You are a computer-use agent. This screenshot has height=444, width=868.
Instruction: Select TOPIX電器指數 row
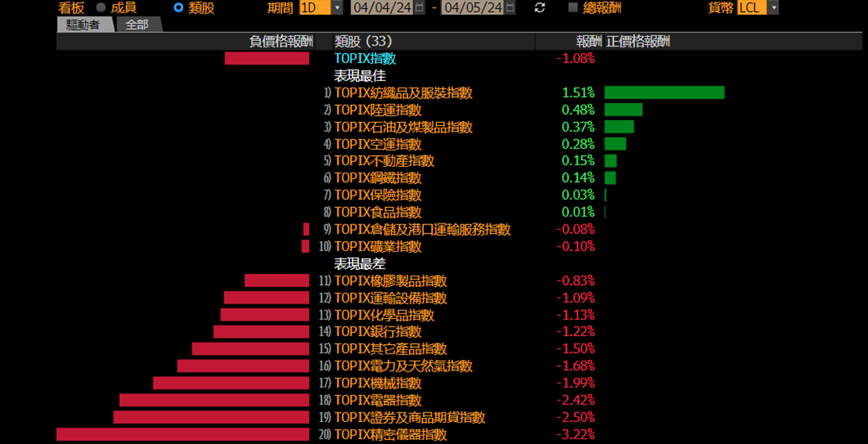[x=378, y=400]
